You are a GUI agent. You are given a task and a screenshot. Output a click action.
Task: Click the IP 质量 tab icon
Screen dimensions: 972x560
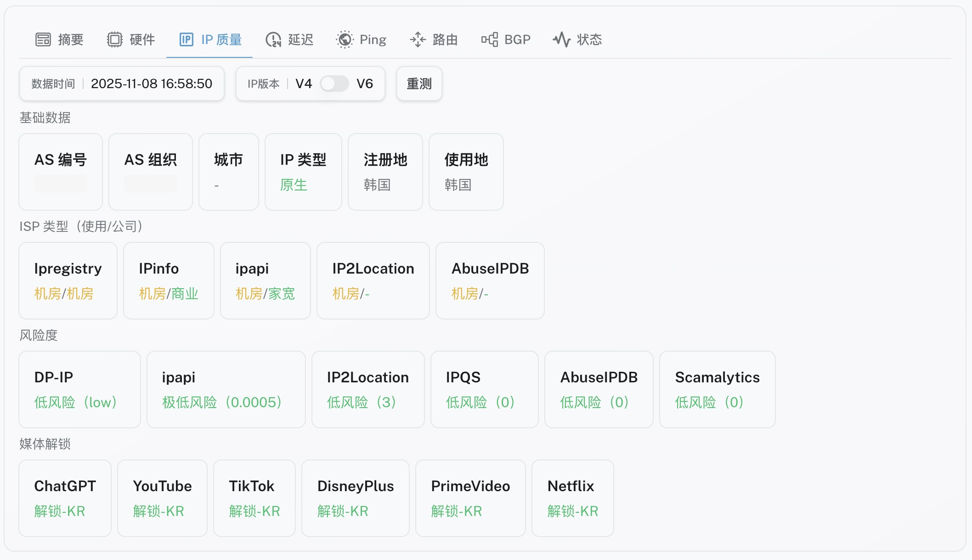(x=186, y=39)
